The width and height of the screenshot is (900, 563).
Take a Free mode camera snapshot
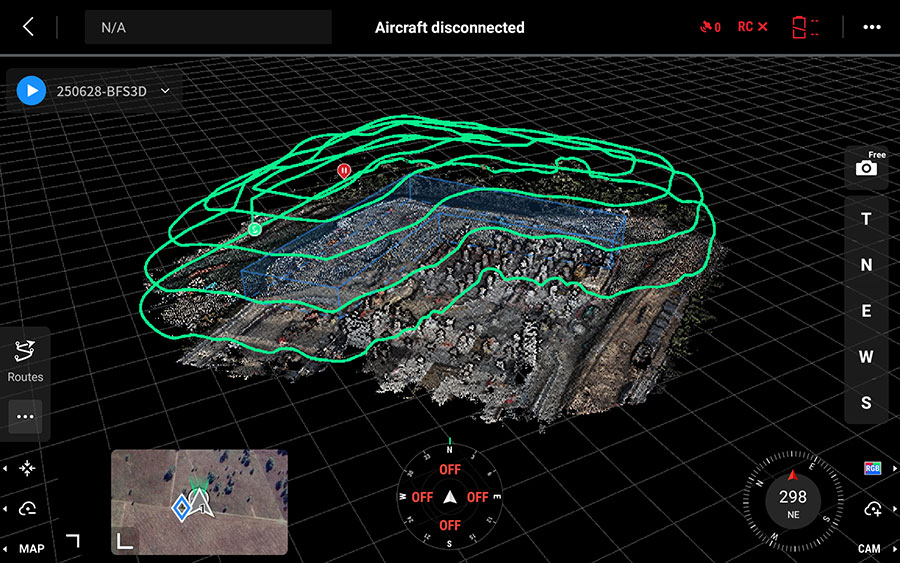pyautogui.click(x=867, y=166)
